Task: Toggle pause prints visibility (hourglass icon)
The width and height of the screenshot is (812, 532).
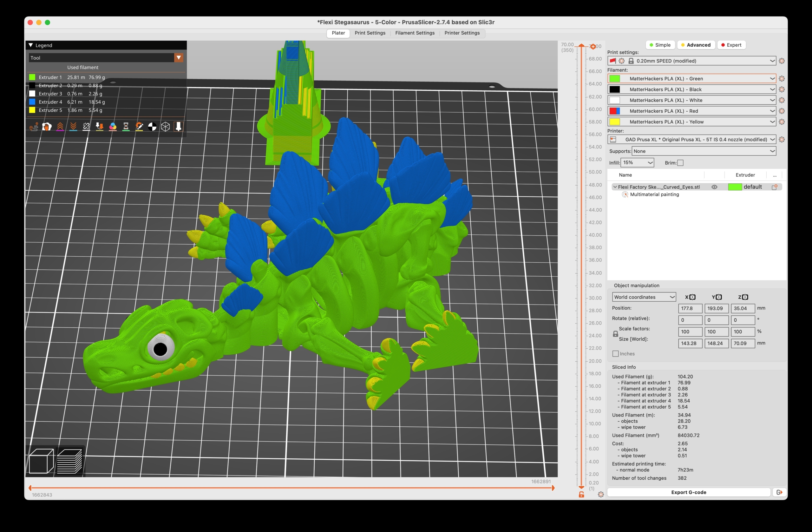Action: (126, 127)
